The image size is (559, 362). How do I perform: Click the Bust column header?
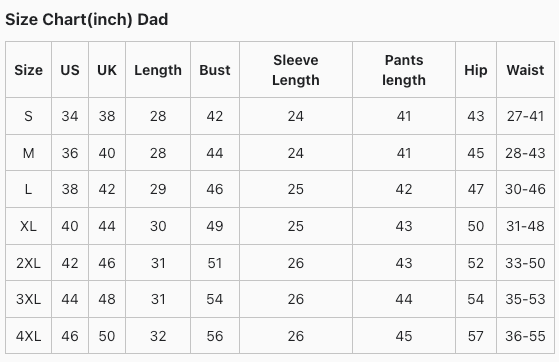[x=215, y=70]
